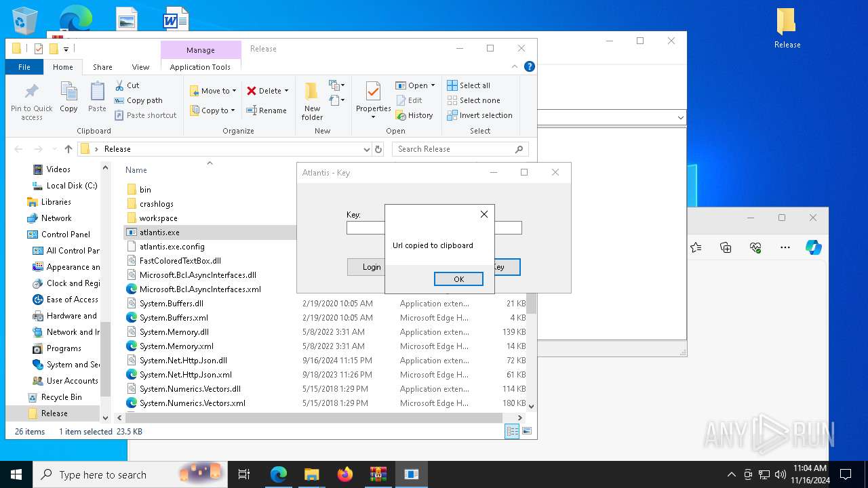The width and height of the screenshot is (868, 488).
Task: Click Task View on taskbar
Action: tap(244, 474)
